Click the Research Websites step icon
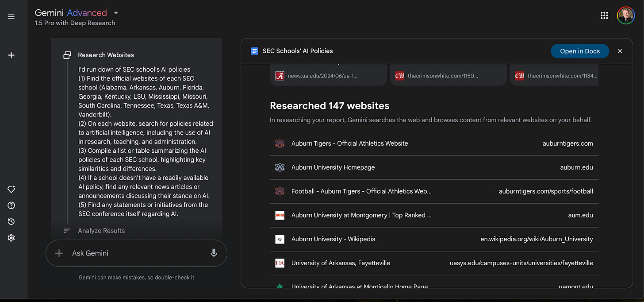The width and height of the screenshot is (644, 302). [67, 55]
